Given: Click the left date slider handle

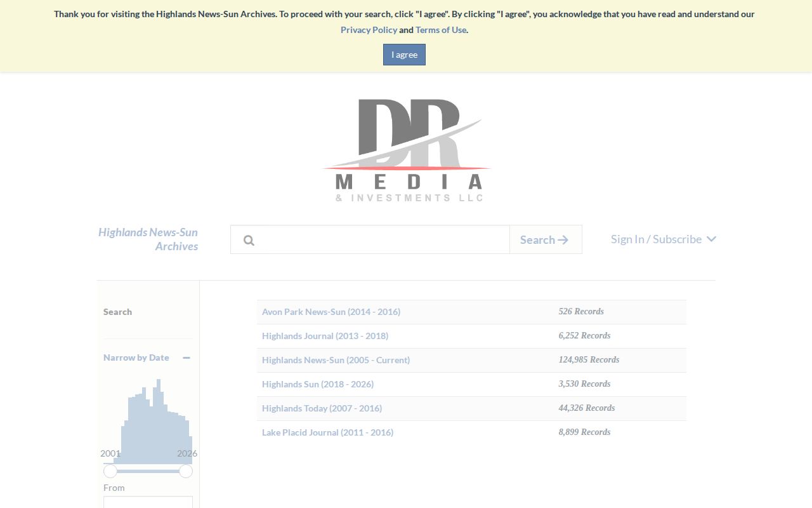Looking at the screenshot, I should tap(110, 471).
